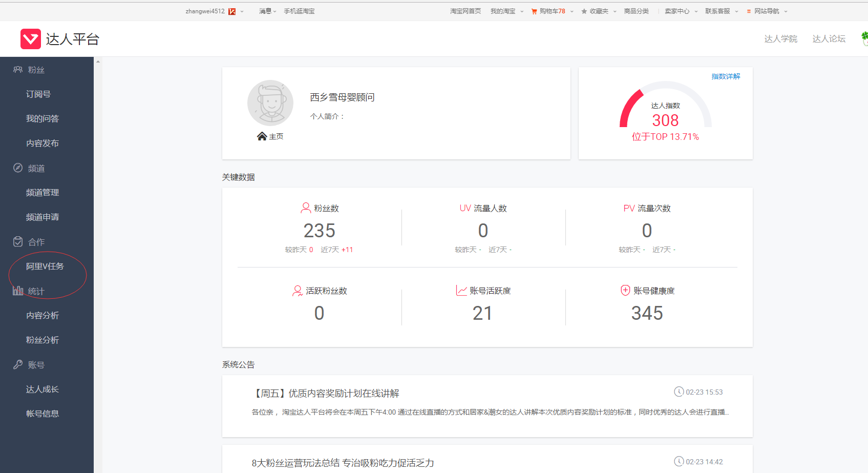Open 频道管理 in the sidebar
The height and width of the screenshot is (473, 868).
(x=43, y=193)
